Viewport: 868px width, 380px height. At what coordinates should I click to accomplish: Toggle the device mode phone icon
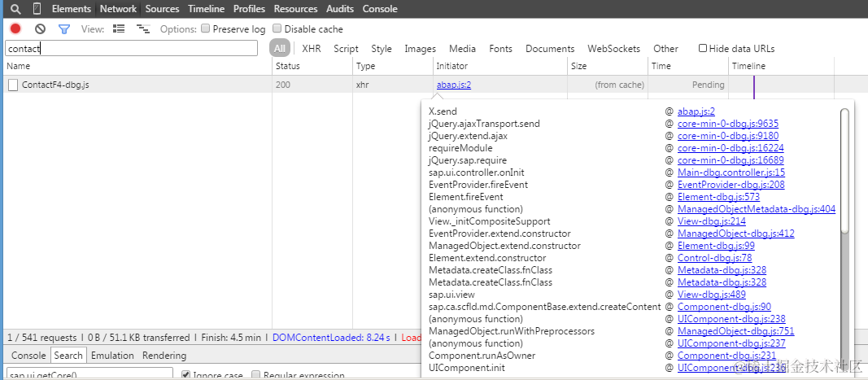[37, 9]
